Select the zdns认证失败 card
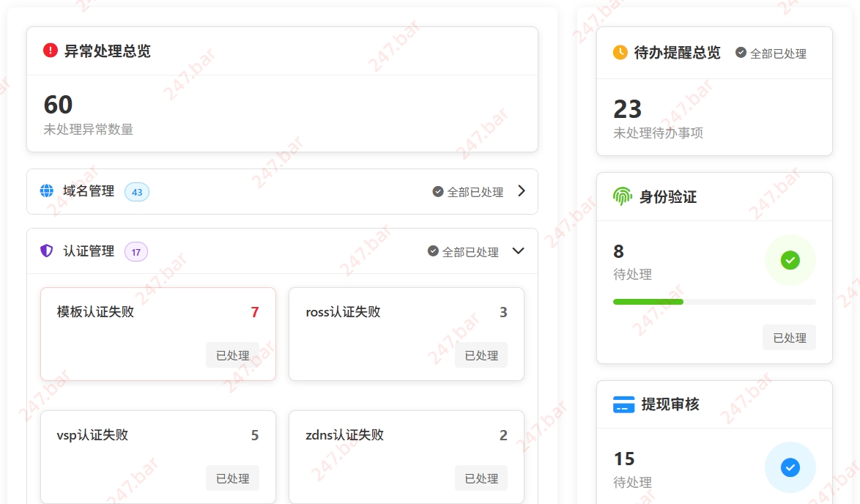Screen dimensions: 860x504 point(407,456)
